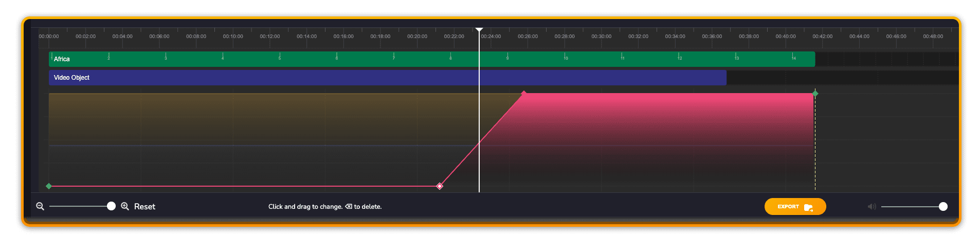Viewport: 980px width, 252px height.
Task: Click the white playhead triangle handle
Action: (479, 30)
